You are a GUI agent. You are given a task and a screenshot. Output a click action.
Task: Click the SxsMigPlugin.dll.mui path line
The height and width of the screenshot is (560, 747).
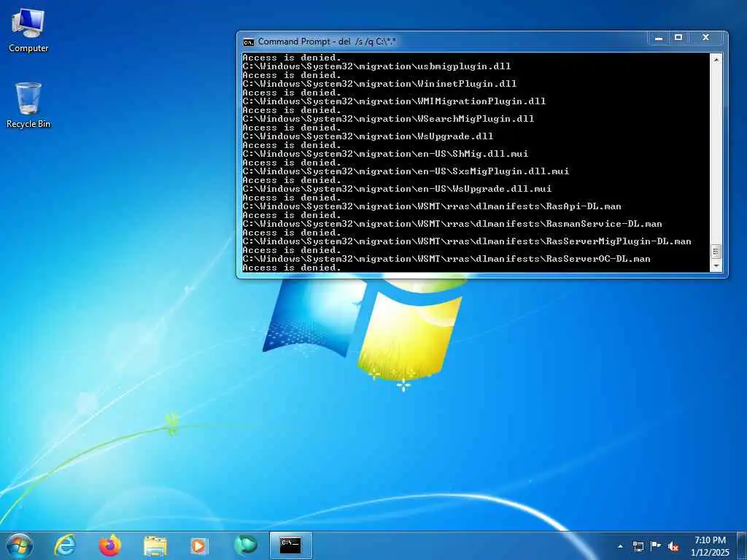tap(406, 171)
